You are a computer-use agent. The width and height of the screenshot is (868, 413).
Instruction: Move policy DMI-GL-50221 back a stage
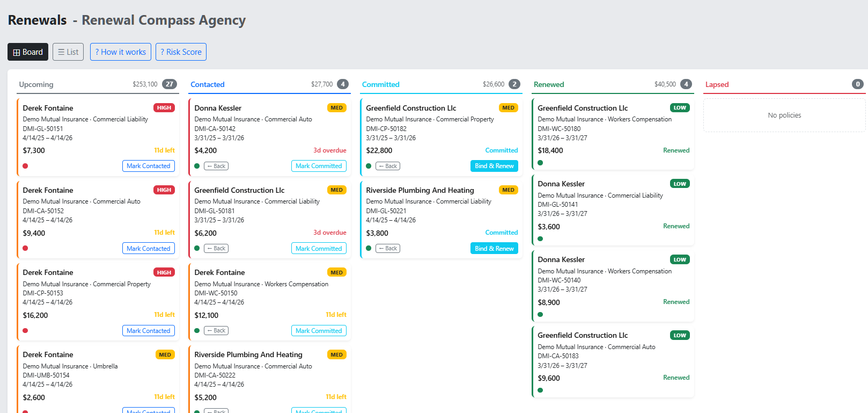388,248
